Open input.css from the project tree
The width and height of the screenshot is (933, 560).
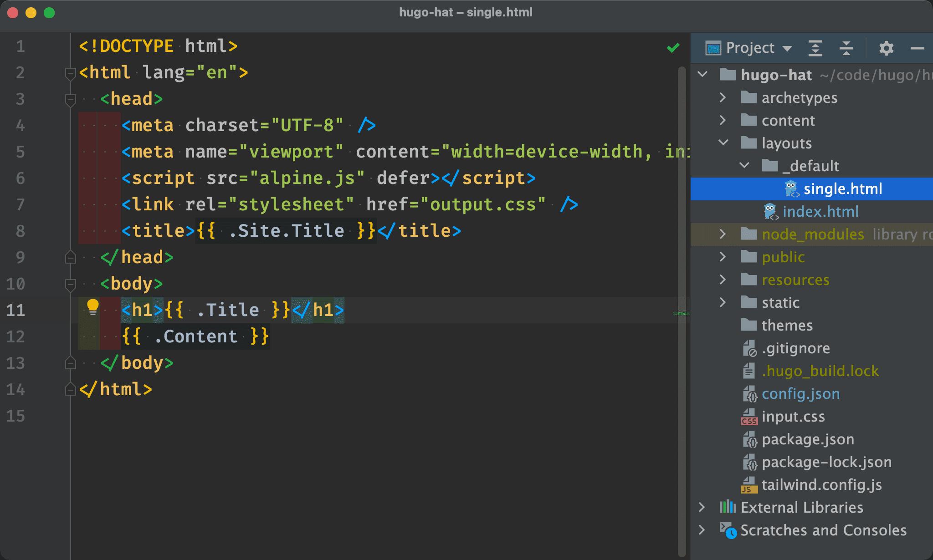(793, 417)
